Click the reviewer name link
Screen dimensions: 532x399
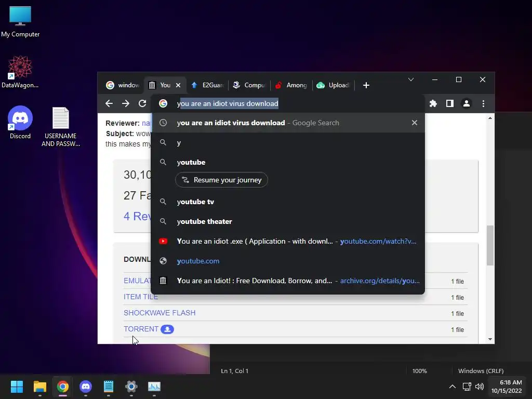pyautogui.click(x=146, y=123)
